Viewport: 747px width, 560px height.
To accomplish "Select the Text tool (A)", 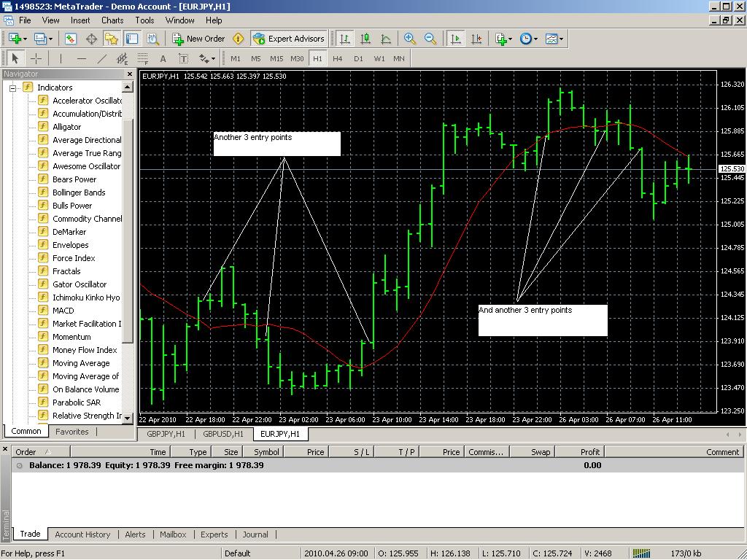I will point(163,58).
